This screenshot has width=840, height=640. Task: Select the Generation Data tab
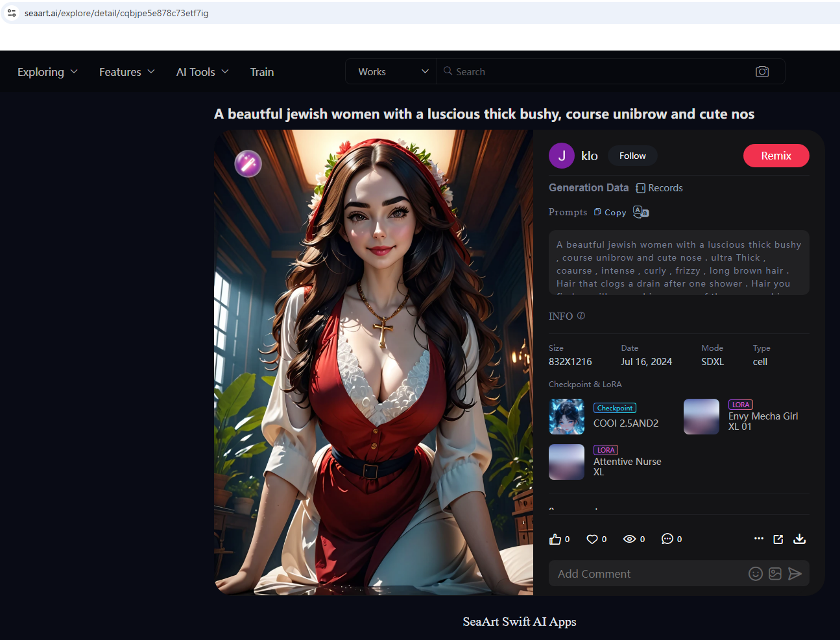tap(589, 187)
